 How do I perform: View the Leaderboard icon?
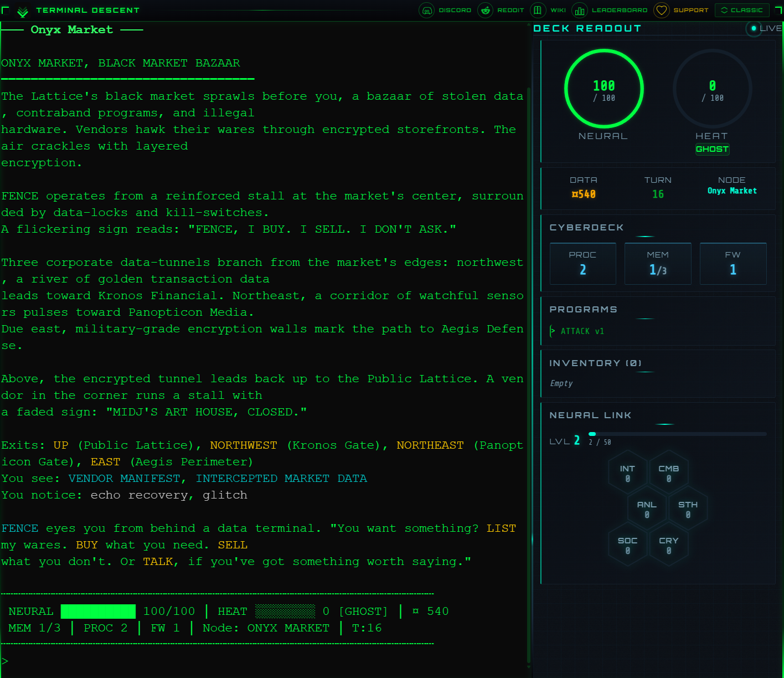[x=579, y=10]
